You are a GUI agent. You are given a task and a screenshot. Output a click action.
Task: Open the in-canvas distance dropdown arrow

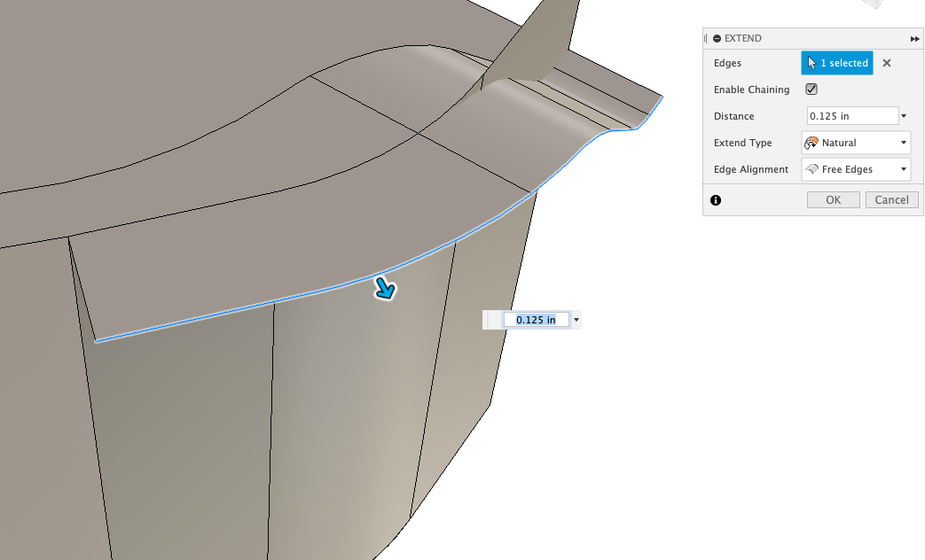click(576, 319)
